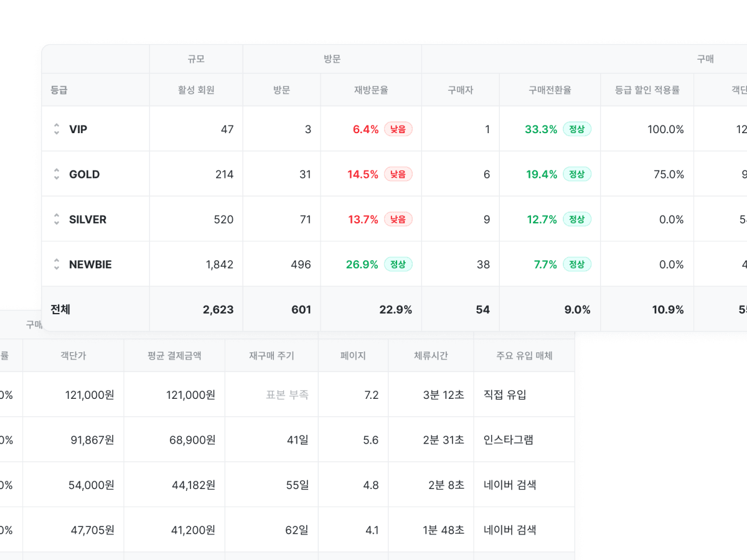Click dwell time 1분 48초
747x560 pixels.
[444, 530]
